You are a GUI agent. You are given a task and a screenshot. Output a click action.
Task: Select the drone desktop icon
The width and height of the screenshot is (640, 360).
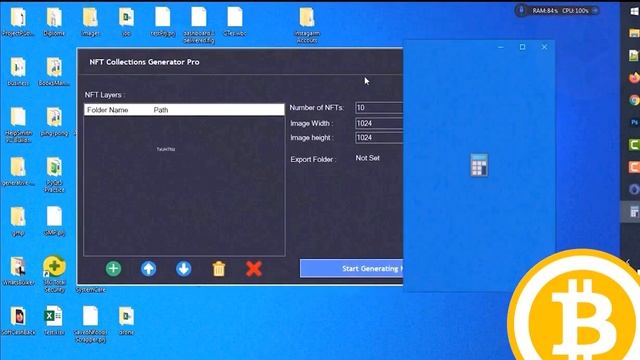pos(126,321)
